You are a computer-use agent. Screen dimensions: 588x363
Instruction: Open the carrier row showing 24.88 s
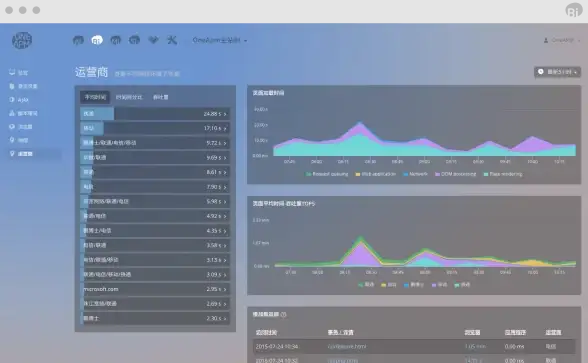pos(155,114)
